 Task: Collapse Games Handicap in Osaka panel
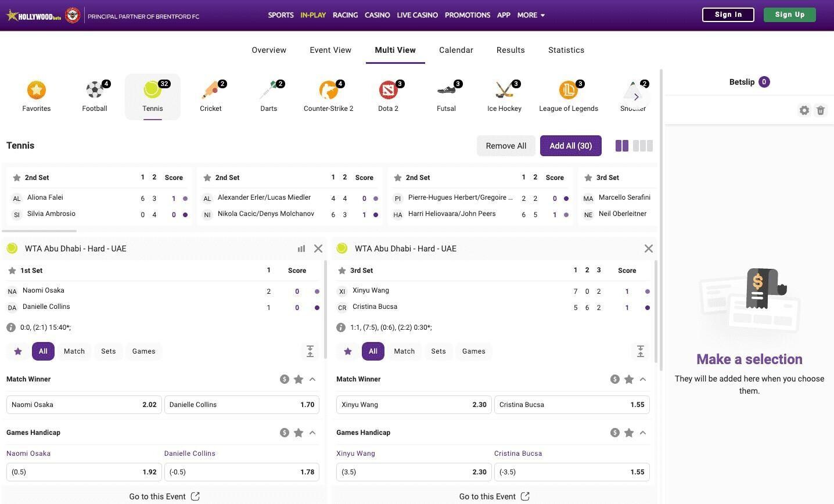click(312, 433)
